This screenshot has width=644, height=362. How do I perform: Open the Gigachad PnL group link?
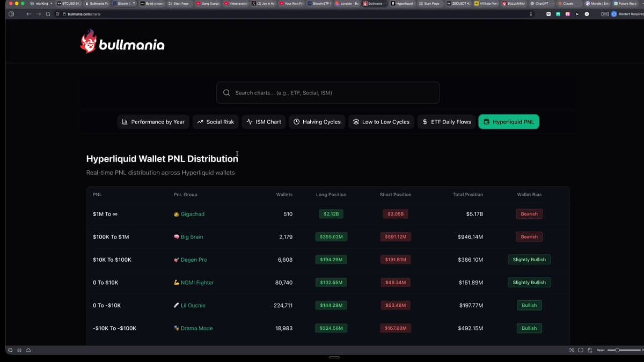click(192, 214)
